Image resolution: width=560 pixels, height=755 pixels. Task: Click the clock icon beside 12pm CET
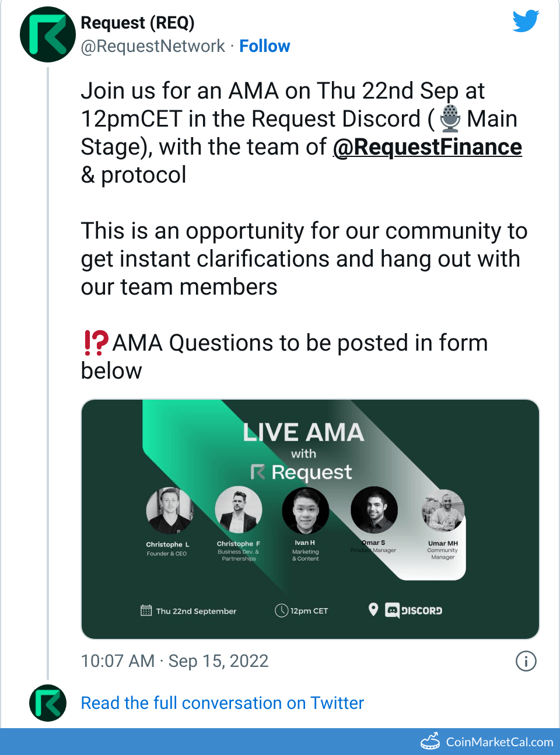[281, 610]
